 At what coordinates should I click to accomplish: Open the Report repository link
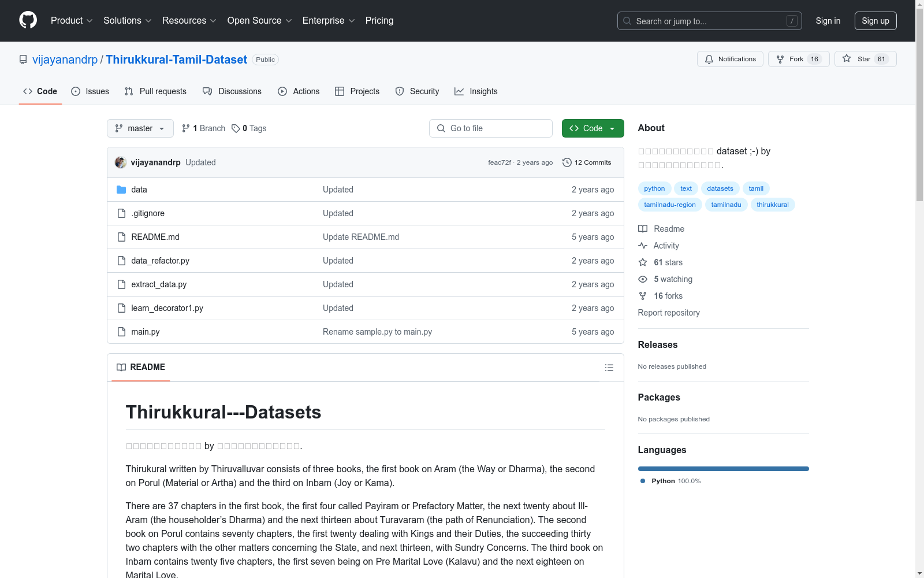click(669, 313)
